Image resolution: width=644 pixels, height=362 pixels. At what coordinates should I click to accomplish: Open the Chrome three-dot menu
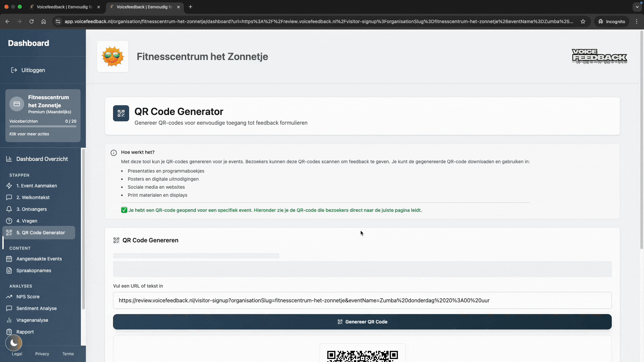click(637, 21)
